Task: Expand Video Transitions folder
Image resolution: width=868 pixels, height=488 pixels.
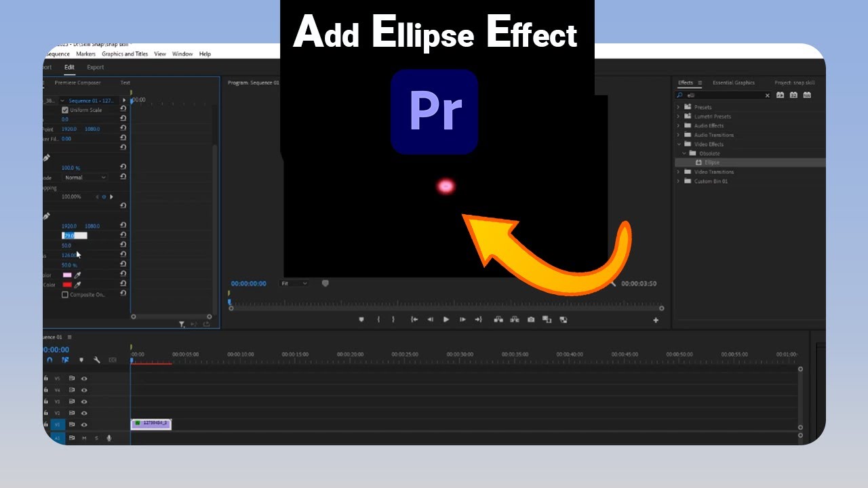Action: [678, 171]
